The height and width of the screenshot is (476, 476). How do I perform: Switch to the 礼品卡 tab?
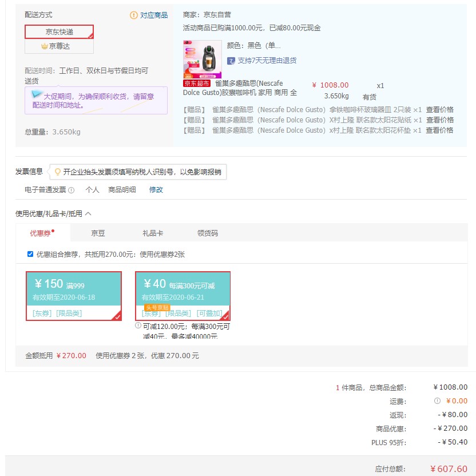[153, 233]
